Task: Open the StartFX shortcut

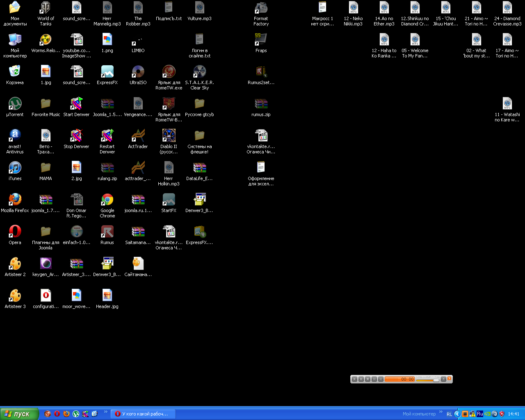Action: click(x=169, y=203)
